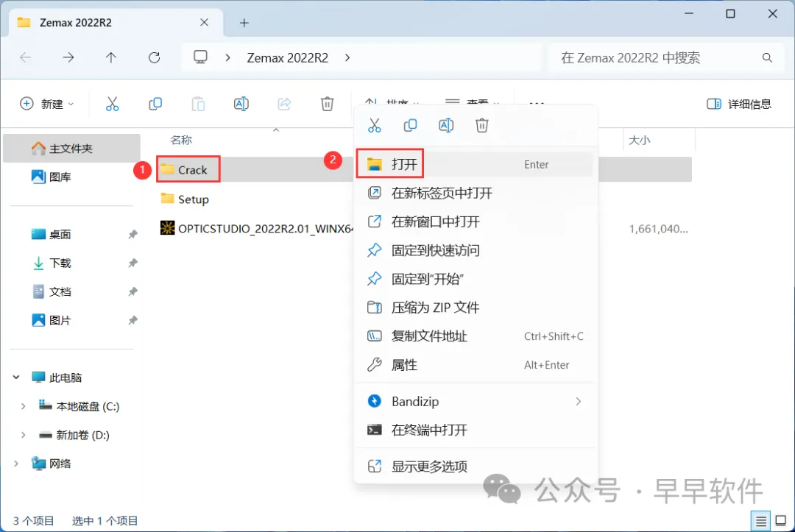The height and width of the screenshot is (532, 795).
Task: Choose 属性 from the context menu
Action: 475,365
